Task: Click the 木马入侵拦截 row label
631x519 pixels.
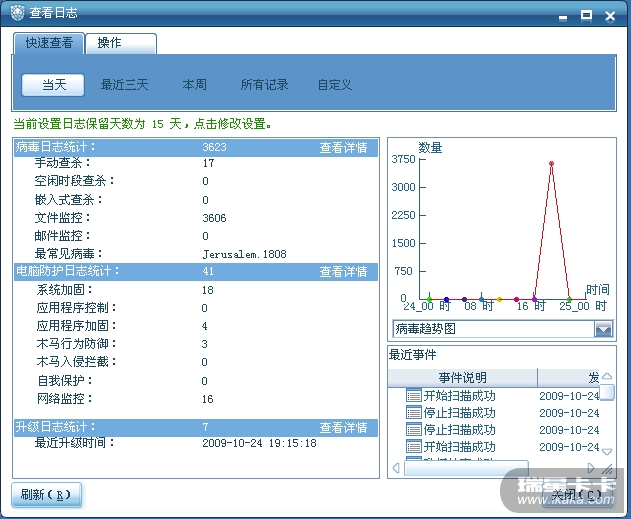Action: click(x=76, y=362)
